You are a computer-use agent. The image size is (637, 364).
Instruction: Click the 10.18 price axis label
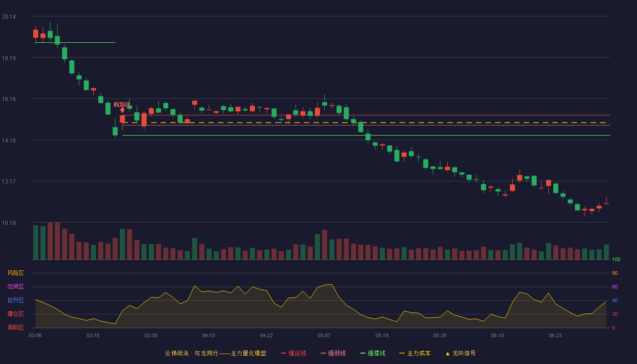point(9,222)
